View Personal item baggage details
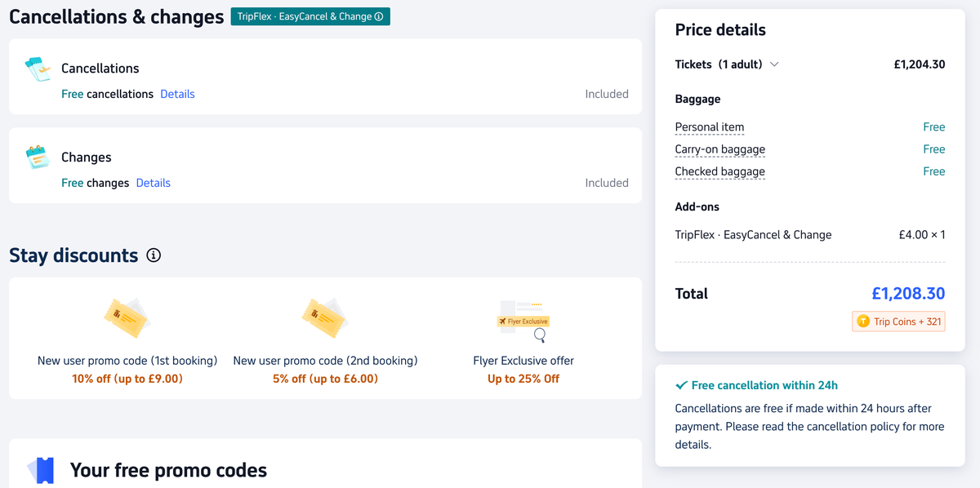980x488 pixels. coord(709,126)
